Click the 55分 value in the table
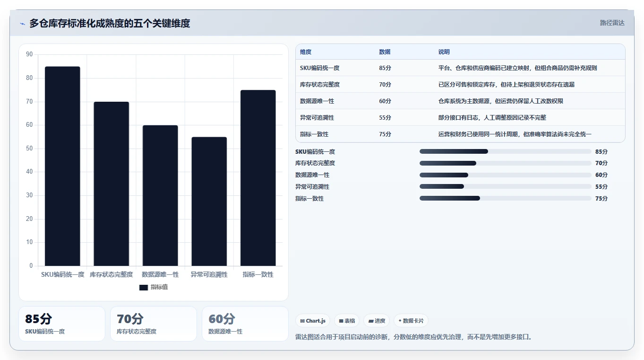 coord(385,118)
